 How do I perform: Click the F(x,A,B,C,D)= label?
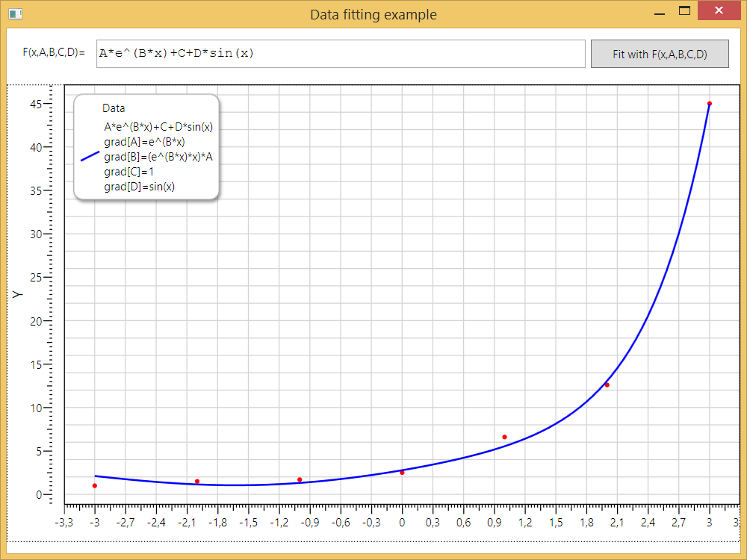point(54,54)
